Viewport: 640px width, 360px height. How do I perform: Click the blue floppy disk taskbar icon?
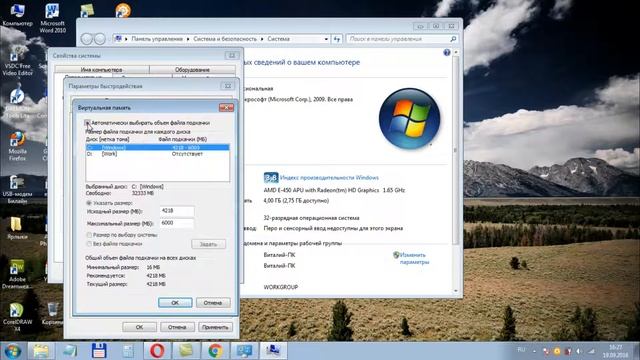tap(99, 351)
